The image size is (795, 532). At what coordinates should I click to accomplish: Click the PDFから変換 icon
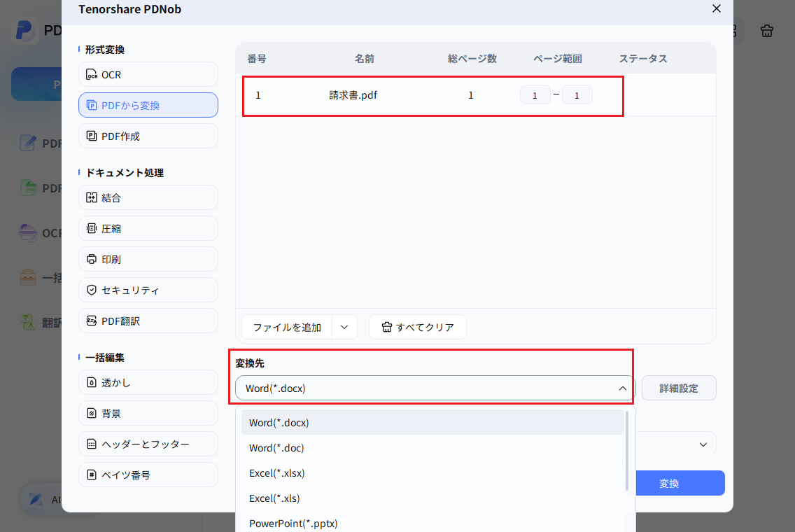91,105
